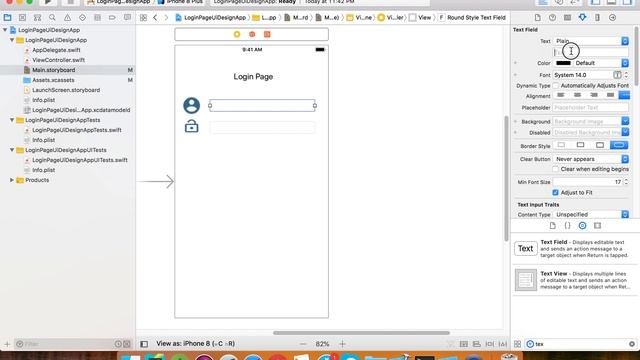
Task: Go back in editor history
Action: click(x=155, y=18)
